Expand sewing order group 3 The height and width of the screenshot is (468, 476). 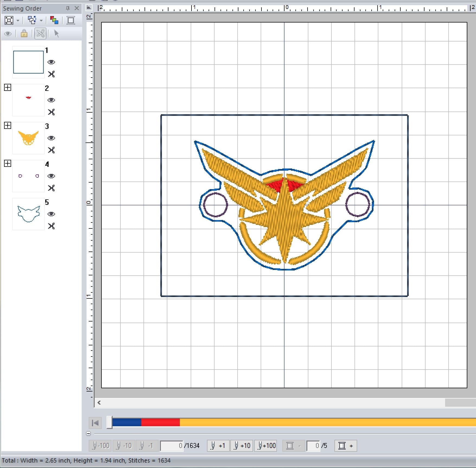coord(8,125)
